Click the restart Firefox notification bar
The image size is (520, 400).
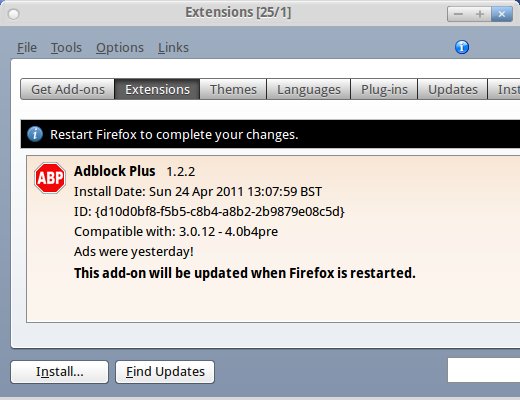click(270, 134)
